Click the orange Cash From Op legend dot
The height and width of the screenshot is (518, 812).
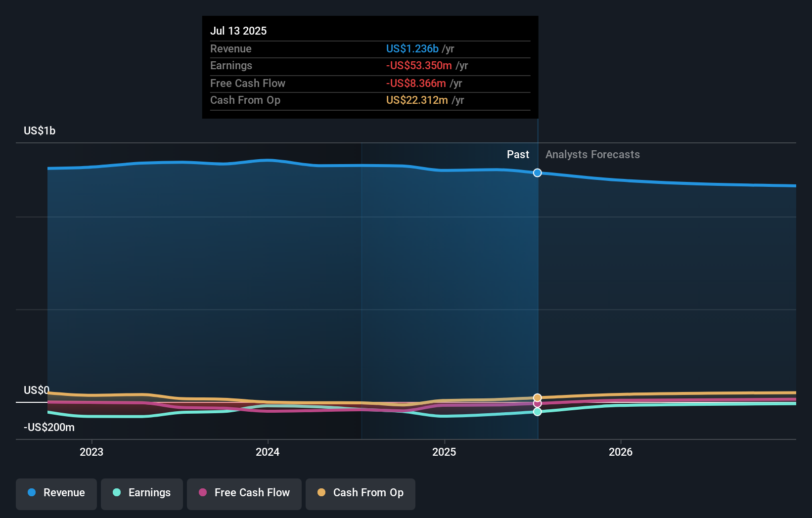[x=321, y=493]
